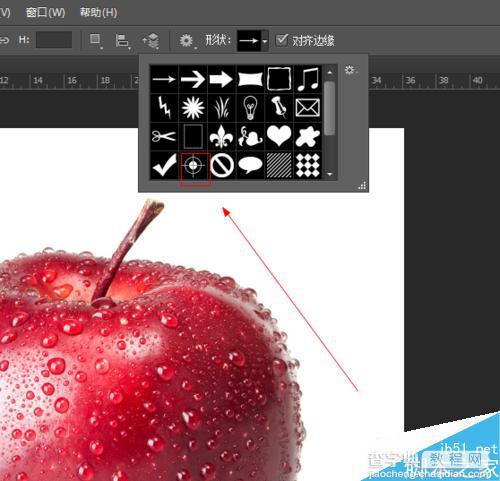Open the shape picker dropdown arrow

coord(265,41)
